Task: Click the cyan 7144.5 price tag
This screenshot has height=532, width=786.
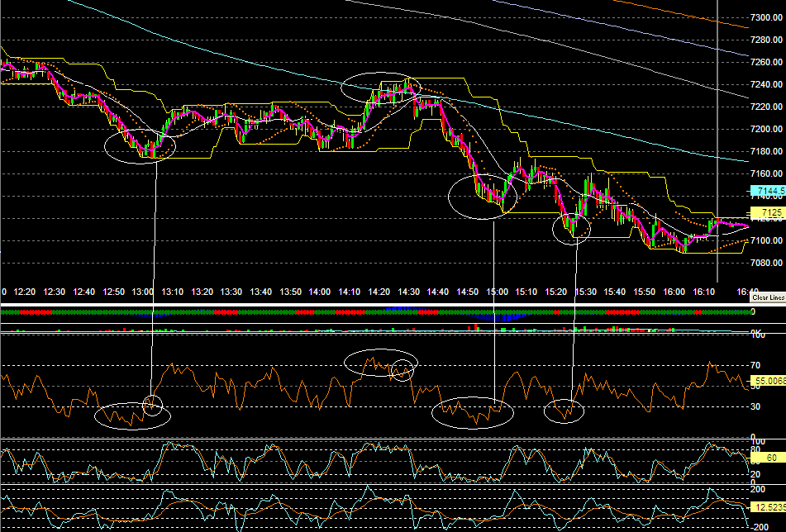Action: (x=768, y=191)
